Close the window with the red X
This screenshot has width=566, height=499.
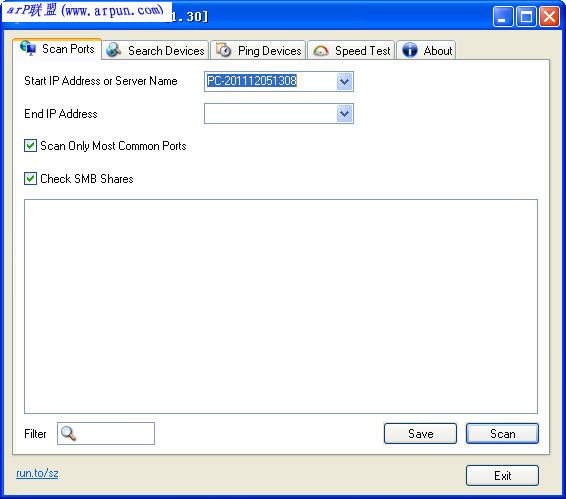pos(549,16)
